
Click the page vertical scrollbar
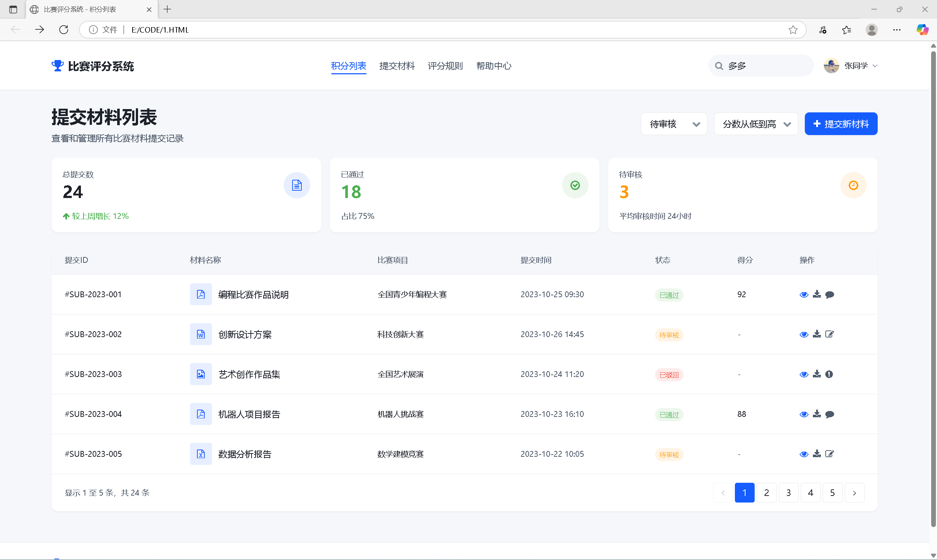[x=933, y=287]
